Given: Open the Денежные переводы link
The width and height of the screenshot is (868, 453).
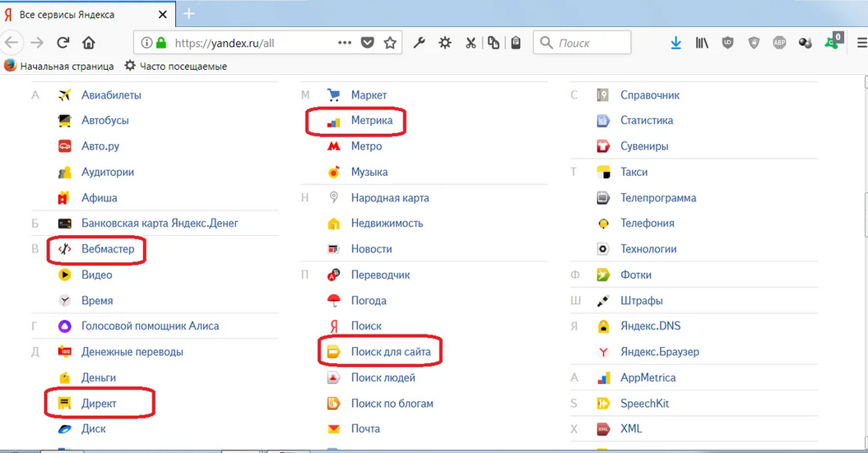Looking at the screenshot, I should [132, 352].
